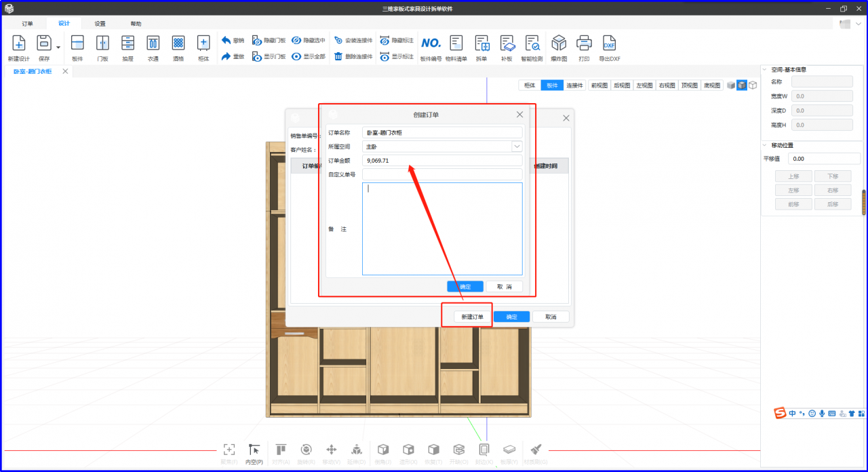Click the 延伸(D) extend tool
The height and width of the screenshot is (472, 868).
tap(357, 453)
